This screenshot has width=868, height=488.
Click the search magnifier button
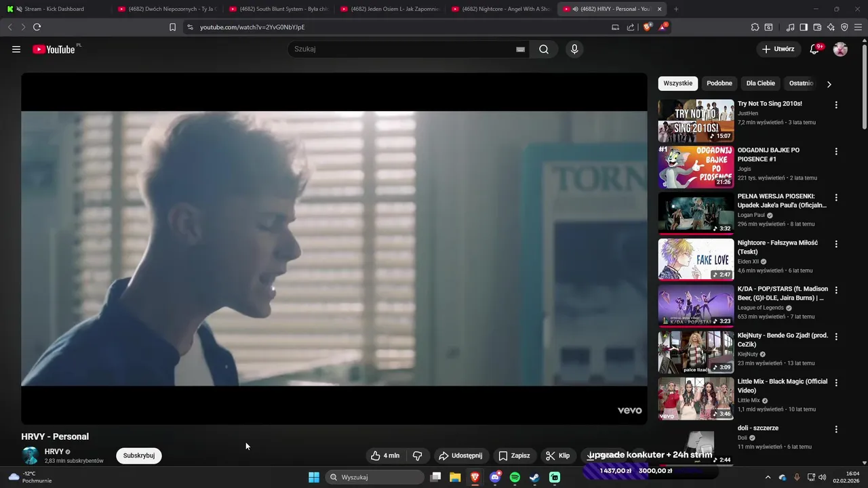click(544, 49)
